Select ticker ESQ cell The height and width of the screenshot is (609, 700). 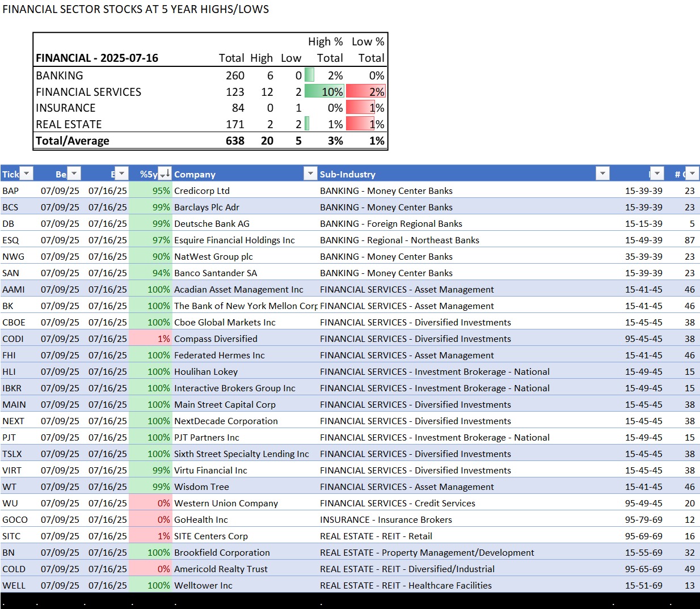(10, 240)
